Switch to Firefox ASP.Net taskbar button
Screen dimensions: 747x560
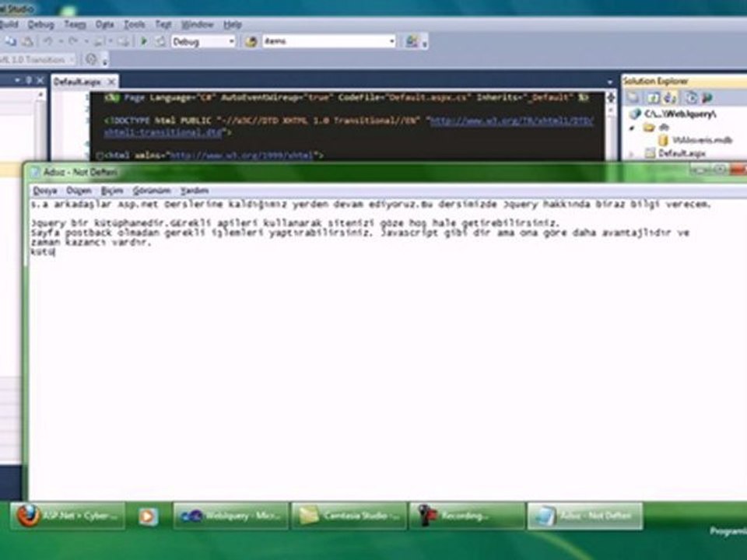[68, 516]
